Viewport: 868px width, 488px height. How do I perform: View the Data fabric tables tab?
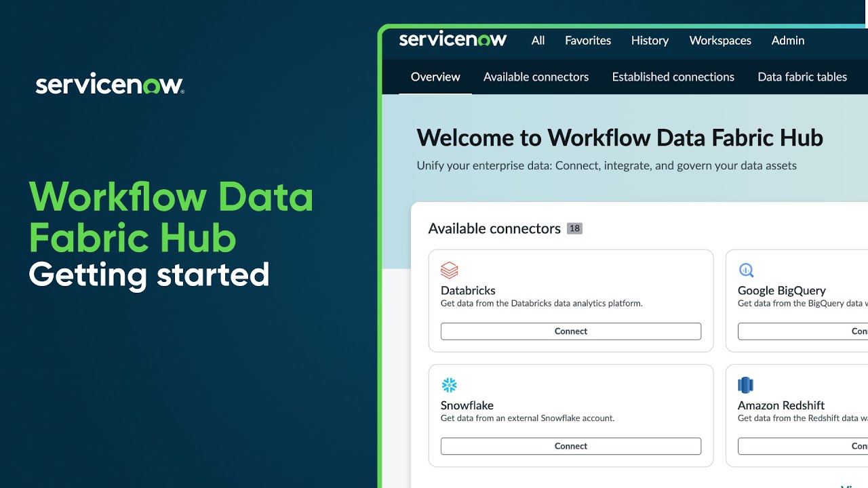click(x=802, y=77)
